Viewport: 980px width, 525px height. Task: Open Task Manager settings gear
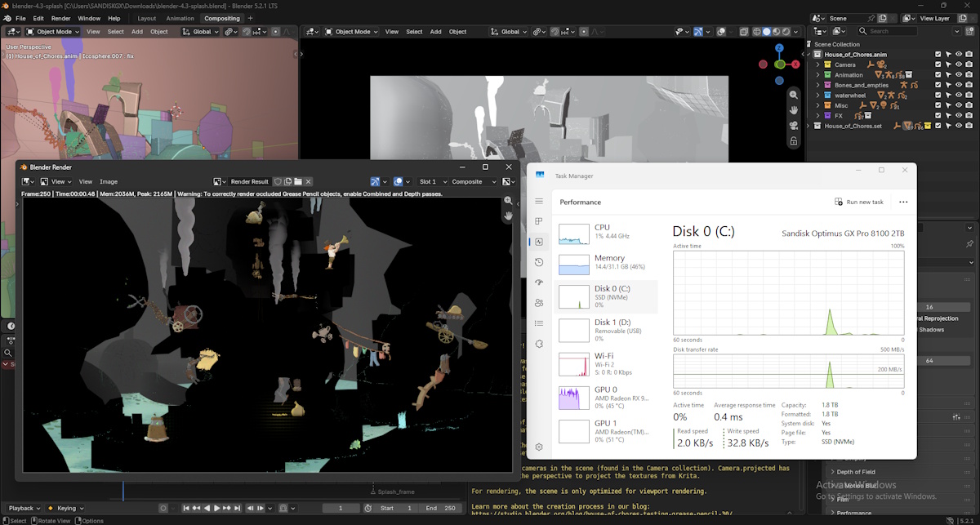coord(539,447)
